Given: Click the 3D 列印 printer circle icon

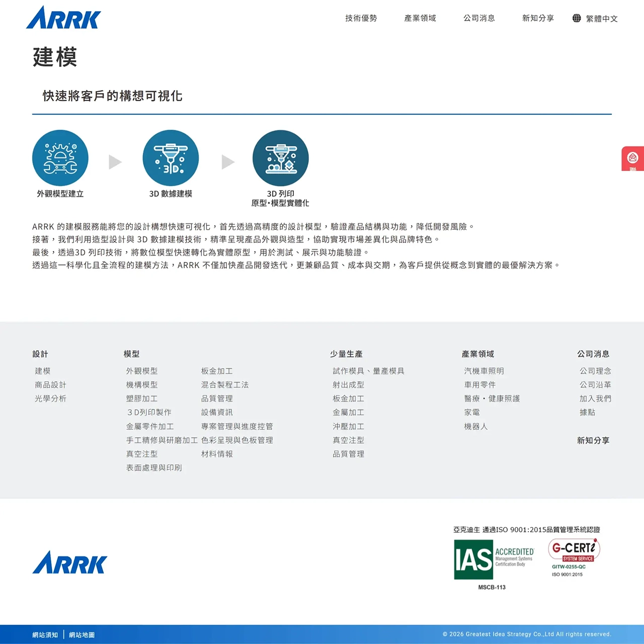Looking at the screenshot, I should tap(281, 158).
